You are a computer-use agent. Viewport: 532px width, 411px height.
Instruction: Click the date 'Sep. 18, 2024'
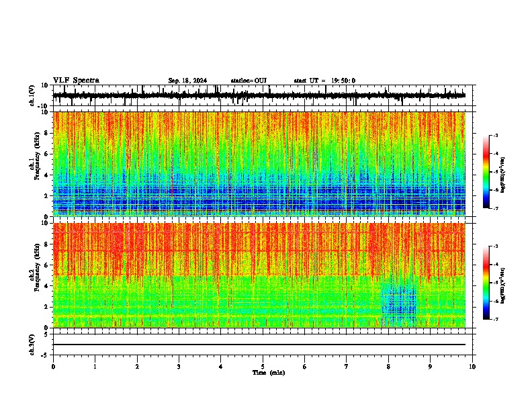(x=187, y=81)
